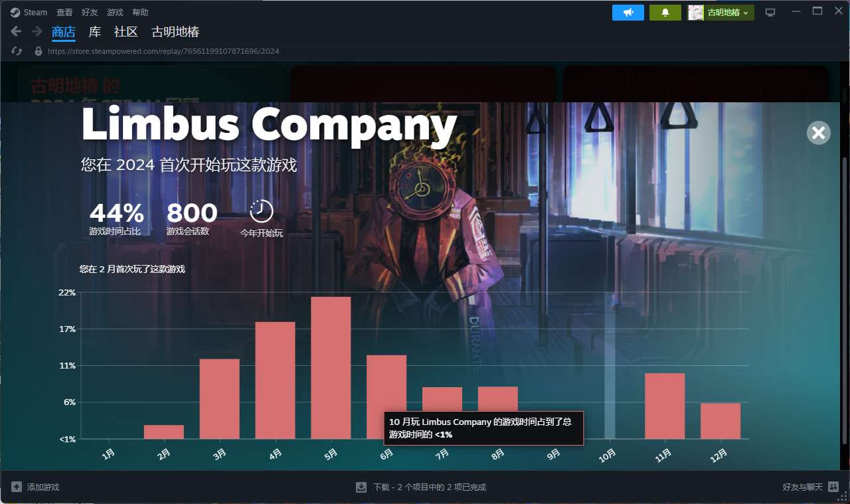Open the 好友 menu

[90, 13]
